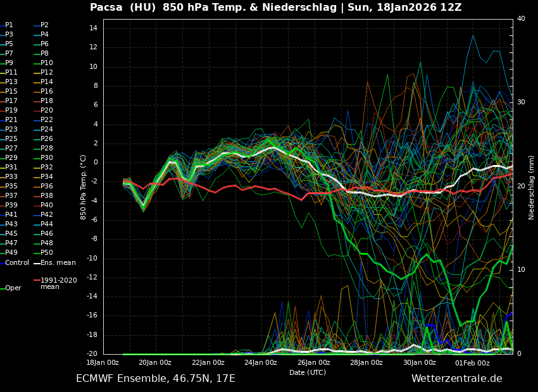Click the 18Jan 00z x-axis label
Viewport: 538px width, 392px height.
[x=103, y=363]
